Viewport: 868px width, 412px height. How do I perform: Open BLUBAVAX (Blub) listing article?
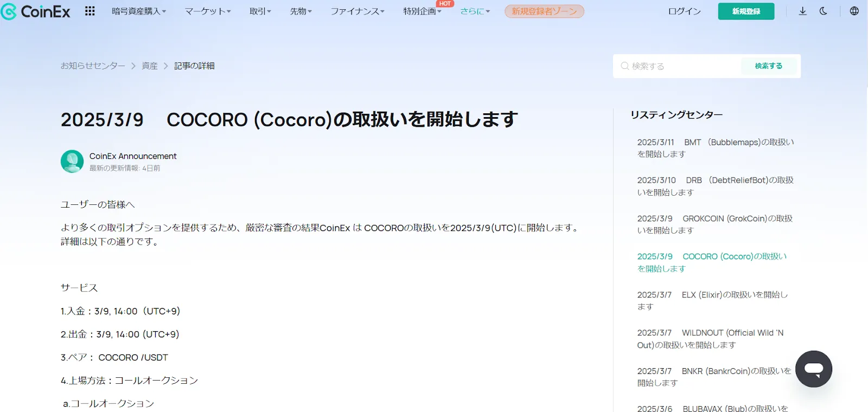click(x=712, y=408)
